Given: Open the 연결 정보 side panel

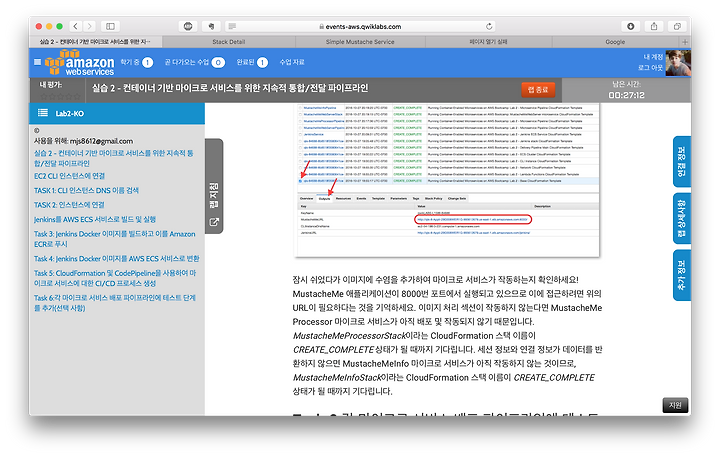Looking at the screenshot, I should (x=682, y=161).
